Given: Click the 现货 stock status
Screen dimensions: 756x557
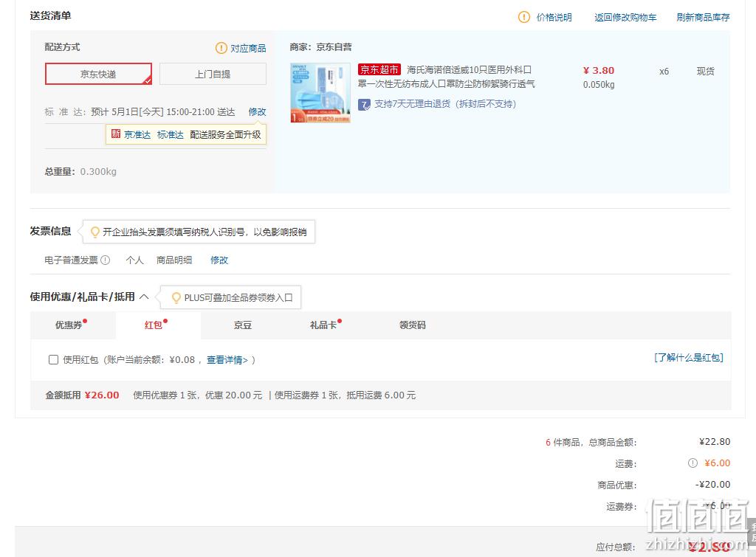Looking at the screenshot, I should [x=705, y=72].
